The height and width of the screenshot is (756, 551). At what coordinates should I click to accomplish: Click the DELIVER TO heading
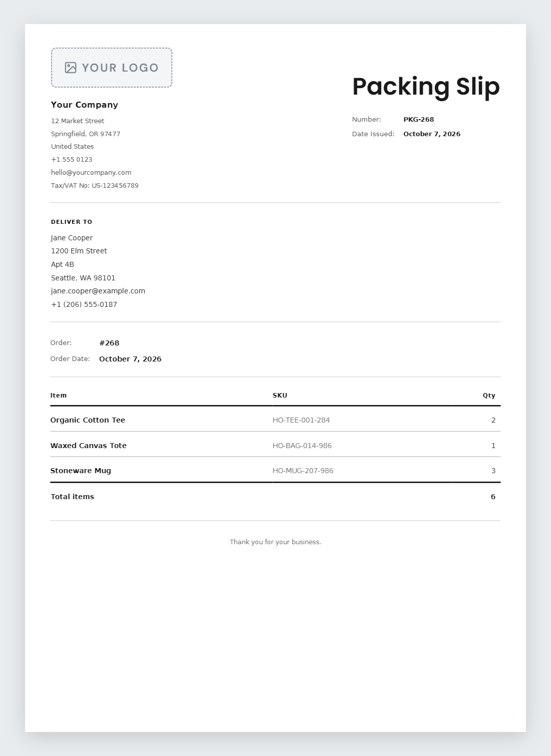click(72, 222)
